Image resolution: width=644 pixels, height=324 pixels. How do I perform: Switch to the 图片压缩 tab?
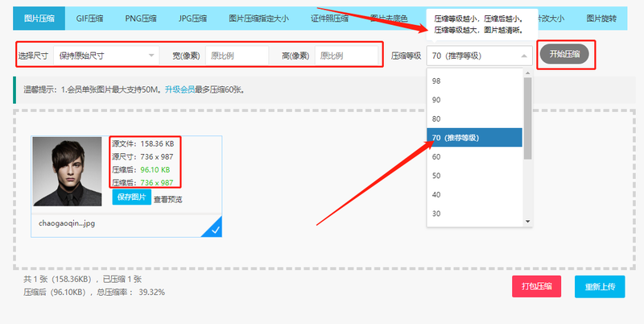39,19
